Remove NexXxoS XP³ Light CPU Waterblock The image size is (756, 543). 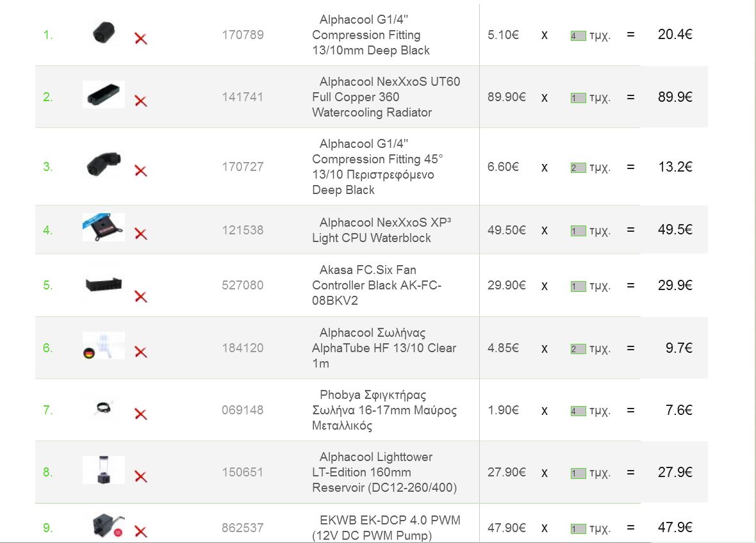tap(141, 234)
